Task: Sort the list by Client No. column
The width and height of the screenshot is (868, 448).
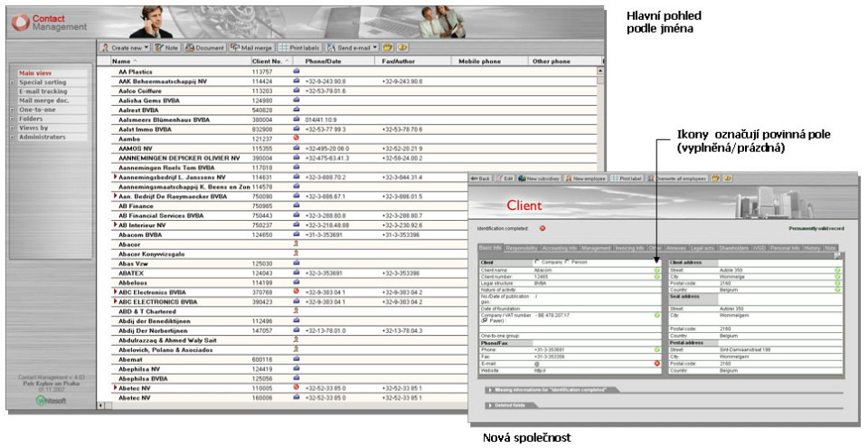Action: click(x=269, y=62)
